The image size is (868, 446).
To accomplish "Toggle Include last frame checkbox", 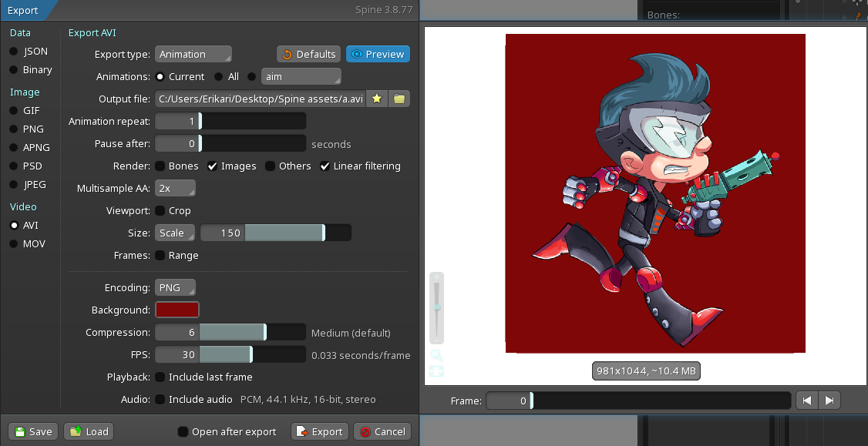I will pos(160,377).
